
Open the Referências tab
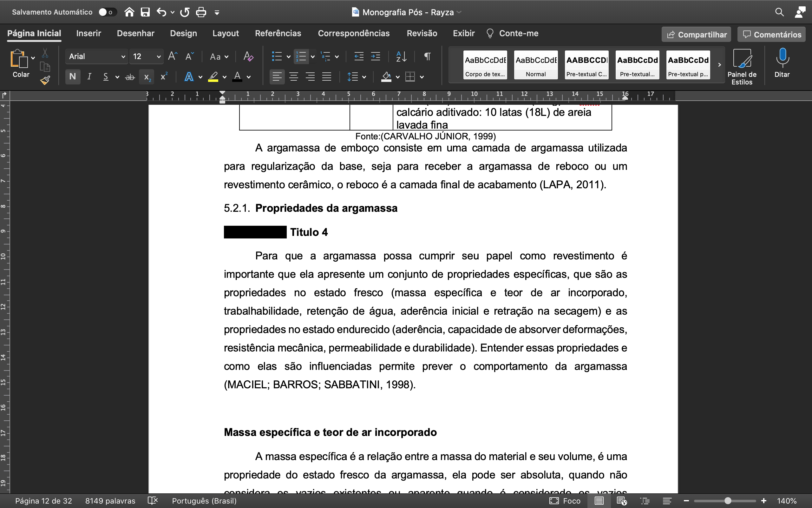tap(278, 33)
